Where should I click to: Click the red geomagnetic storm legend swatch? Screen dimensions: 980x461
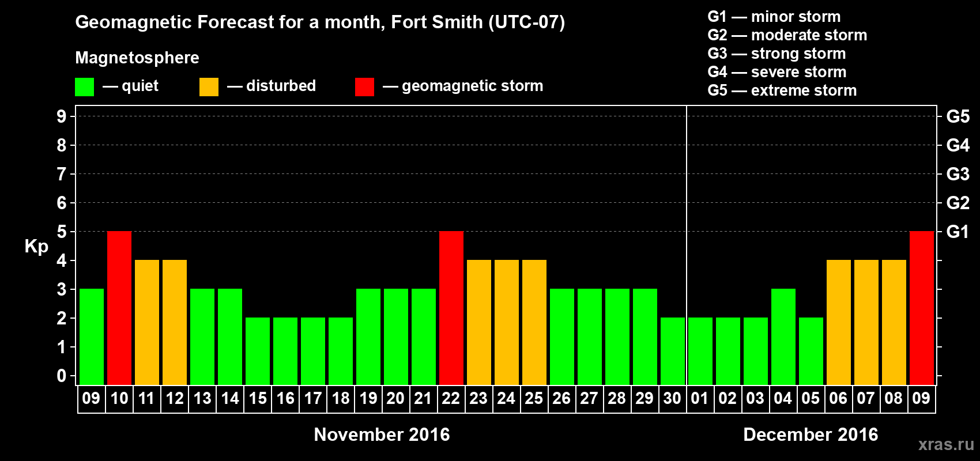click(x=364, y=87)
